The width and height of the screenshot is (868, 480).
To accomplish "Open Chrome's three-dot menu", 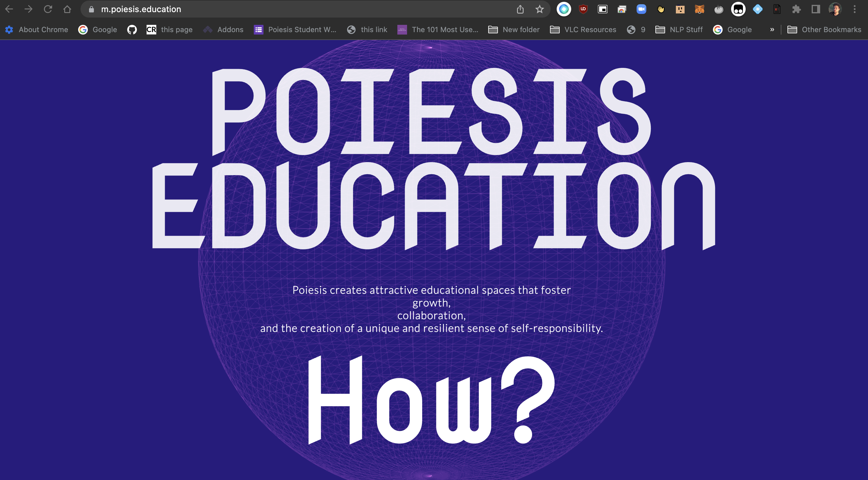I will coord(854,9).
